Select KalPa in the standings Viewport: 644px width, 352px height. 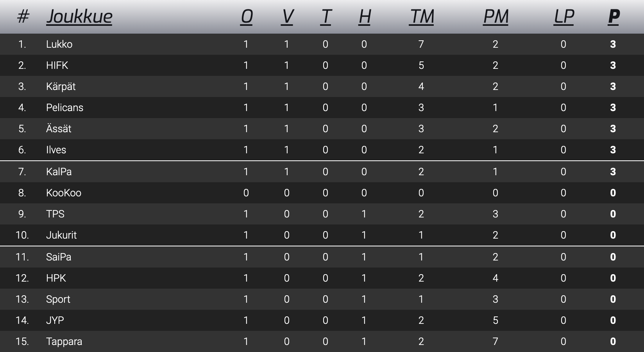coord(59,172)
